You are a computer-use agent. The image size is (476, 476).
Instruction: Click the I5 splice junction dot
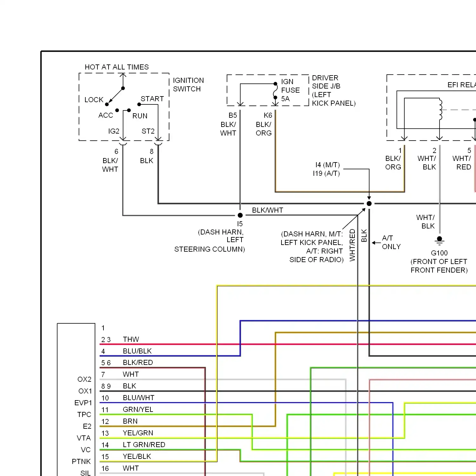pyautogui.click(x=240, y=215)
